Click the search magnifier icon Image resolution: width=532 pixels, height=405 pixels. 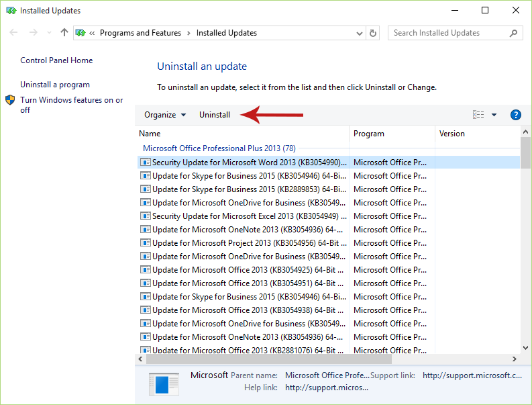513,33
